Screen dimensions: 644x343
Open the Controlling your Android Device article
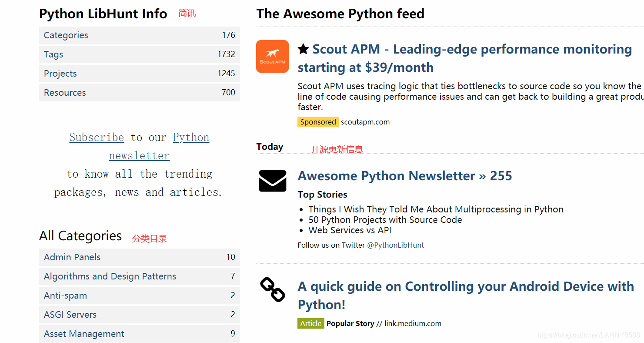466,296
